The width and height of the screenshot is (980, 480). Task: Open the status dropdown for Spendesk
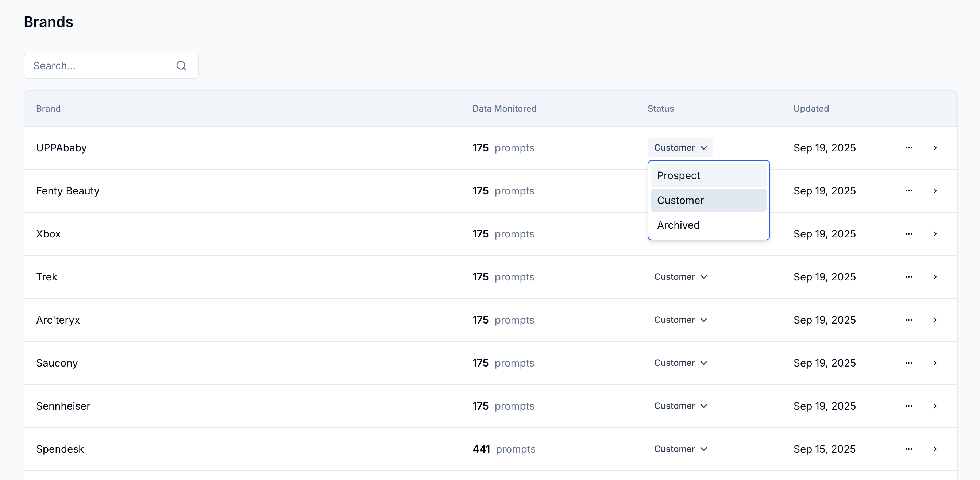tap(680, 449)
